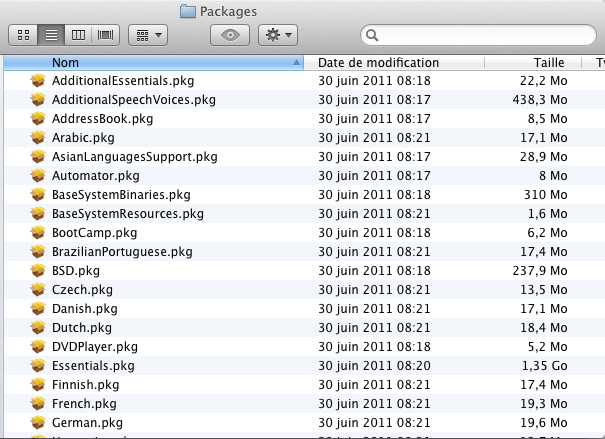605x439 pixels.
Task: Select BootCamp.pkg package icon
Action: (x=38, y=233)
